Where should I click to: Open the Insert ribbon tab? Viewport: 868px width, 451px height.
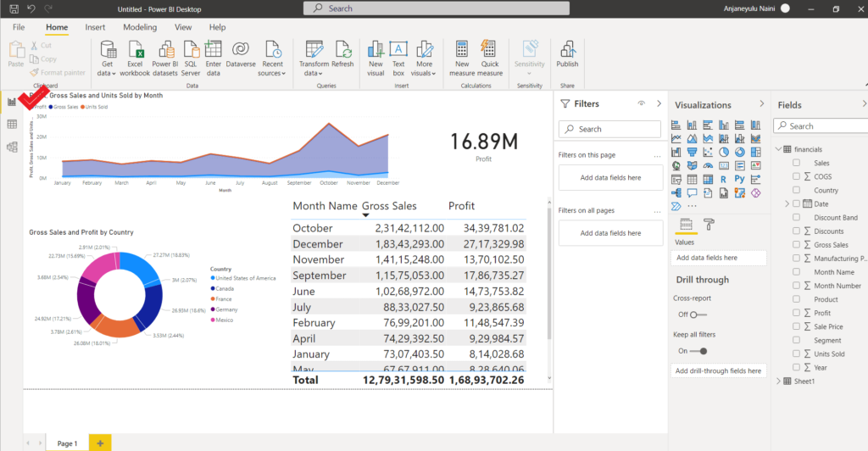tap(95, 27)
